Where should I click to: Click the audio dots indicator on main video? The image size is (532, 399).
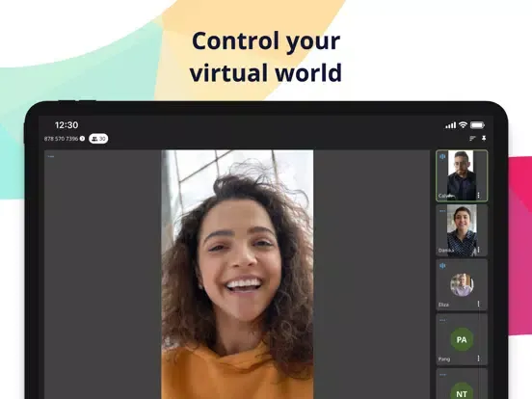tap(51, 156)
